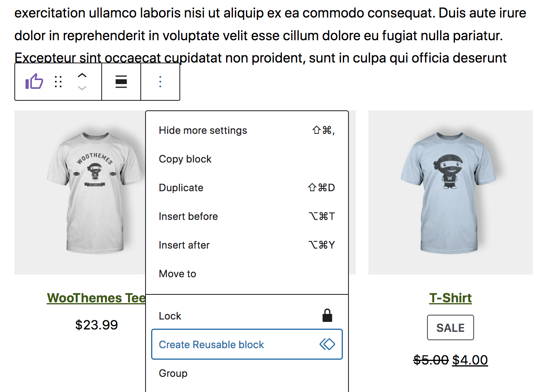Choose Copy block from menu
This screenshot has height=392, width=559.
pyautogui.click(x=185, y=159)
